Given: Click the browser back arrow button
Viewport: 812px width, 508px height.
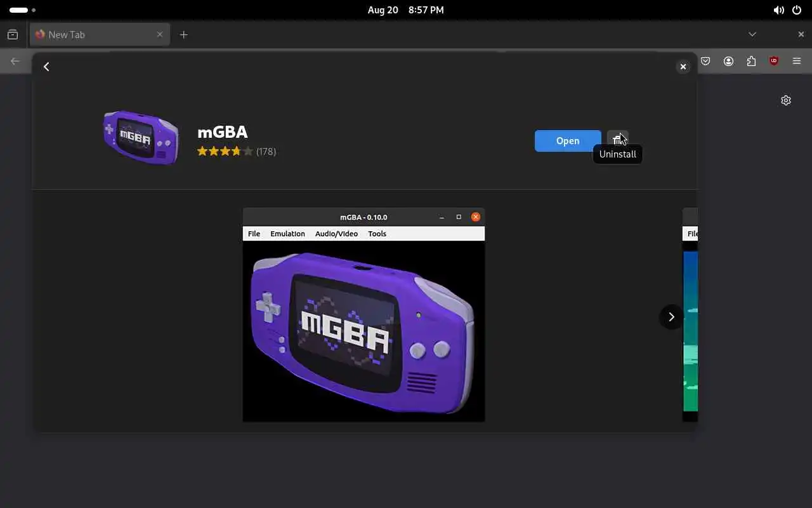Looking at the screenshot, I should (15, 61).
